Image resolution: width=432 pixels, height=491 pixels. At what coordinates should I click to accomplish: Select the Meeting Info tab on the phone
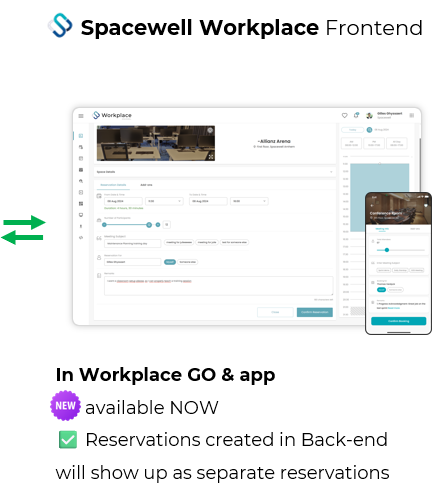click(x=382, y=229)
